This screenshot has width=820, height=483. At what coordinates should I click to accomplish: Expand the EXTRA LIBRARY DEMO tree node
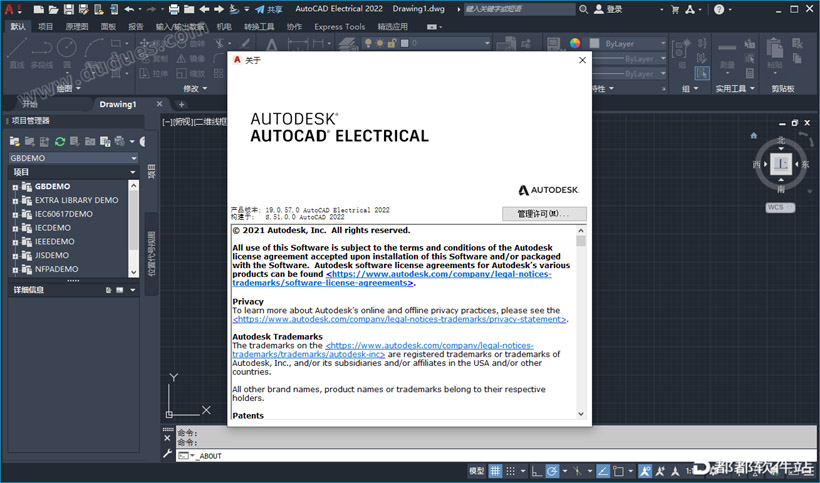pos(15,201)
